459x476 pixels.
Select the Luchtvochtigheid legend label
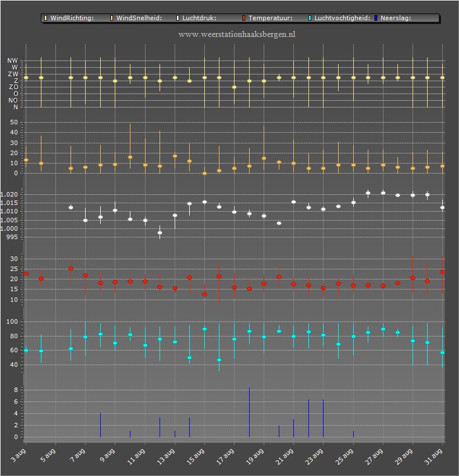(x=342, y=18)
